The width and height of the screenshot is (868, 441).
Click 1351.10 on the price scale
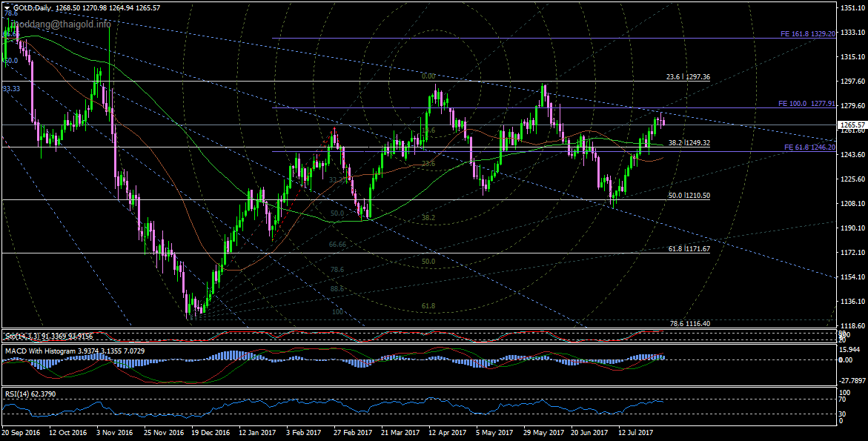(852, 7)
